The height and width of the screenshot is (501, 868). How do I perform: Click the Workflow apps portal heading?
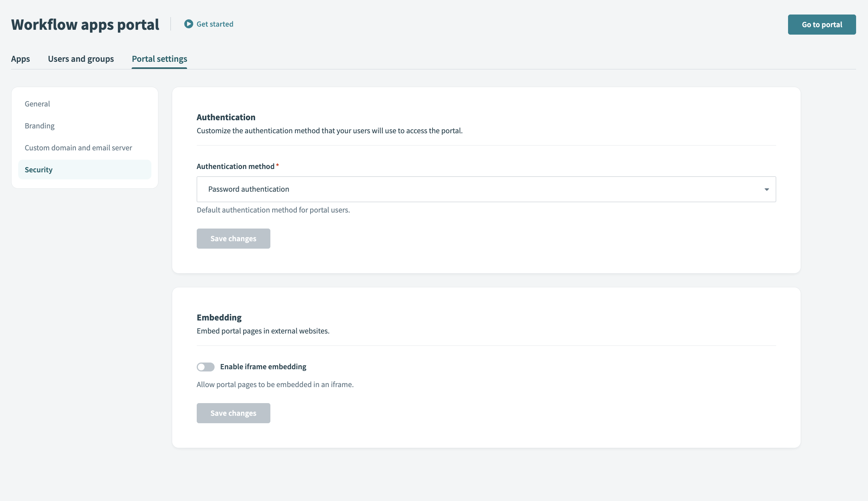pos(85,24)
